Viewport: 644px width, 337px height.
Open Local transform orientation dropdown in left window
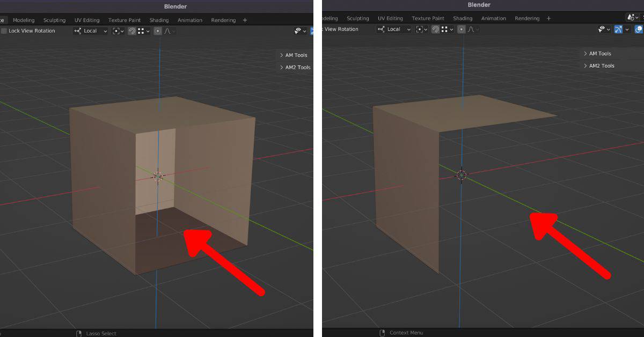pyautogui.click(x=91, y=31)
